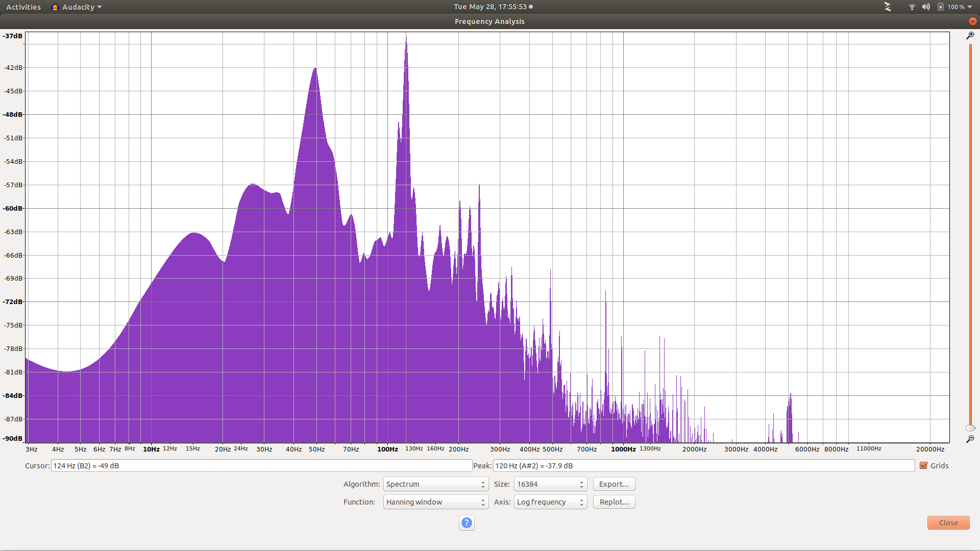Click the "10Hz" label on the frequency axis
This screenshot has width=980, height=551.
tap(151, 449)
